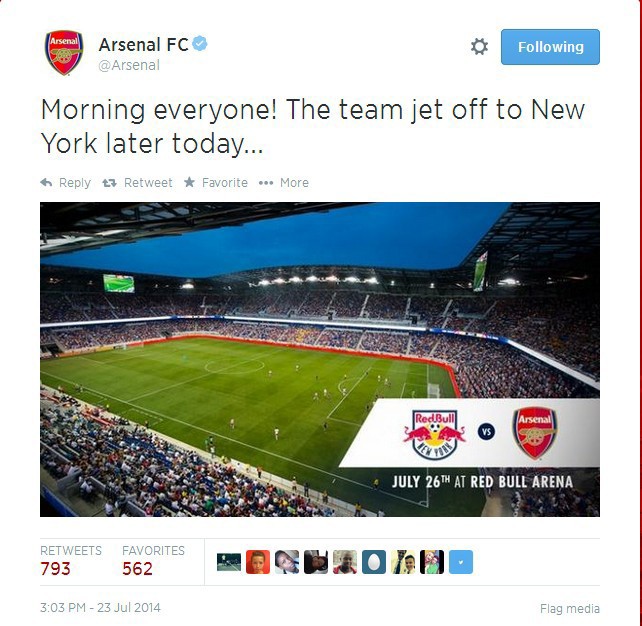This screenshot has height=626, width=642.
Task: Favorite the tweet with star
Action: 216,183
